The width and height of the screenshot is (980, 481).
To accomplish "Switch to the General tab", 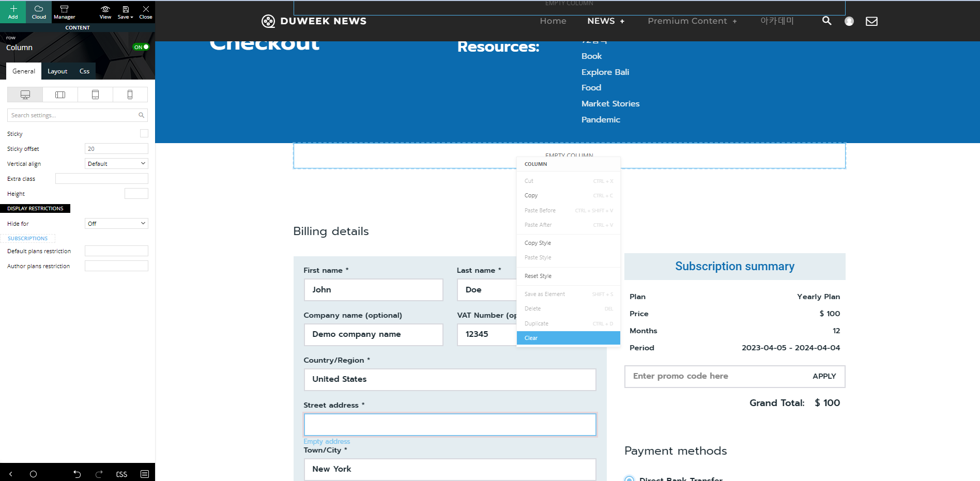I will click(x=24, y=71).
